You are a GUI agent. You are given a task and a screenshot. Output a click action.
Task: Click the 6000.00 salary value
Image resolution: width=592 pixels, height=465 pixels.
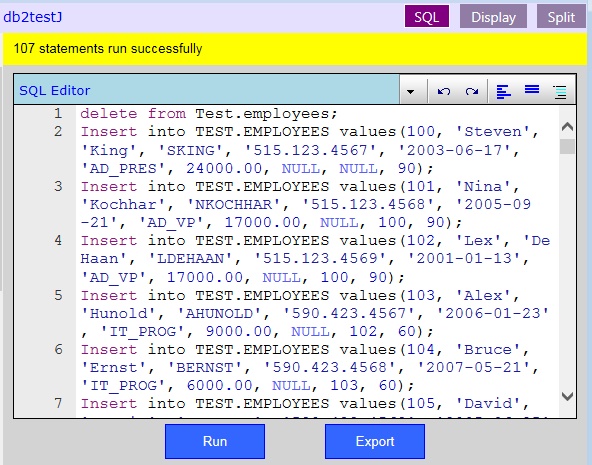click(x=219, y=385)
